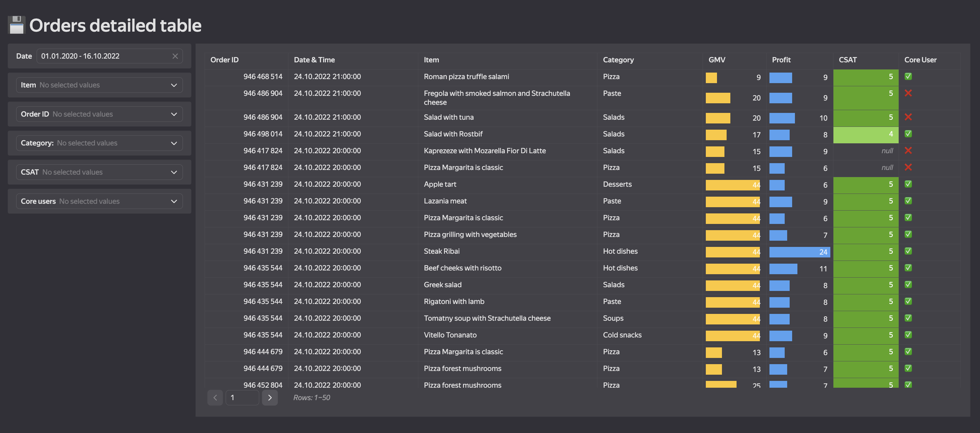This screenshot has height=433, width=980.
Task: Open the Item filter dropdown
Action: point(99,85)
